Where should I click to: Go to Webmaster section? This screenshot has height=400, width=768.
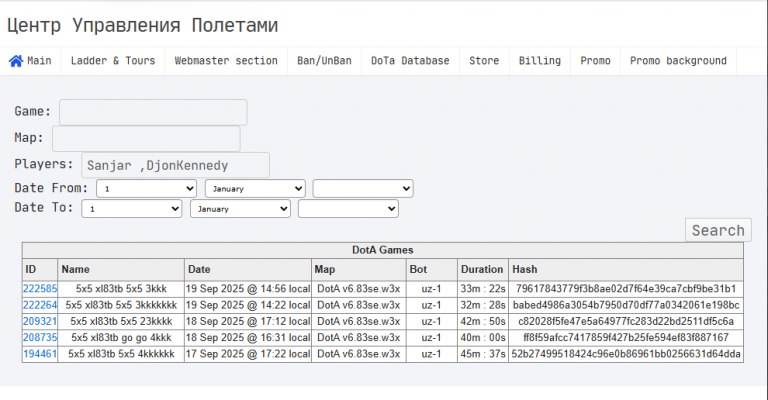click(226, 61)
